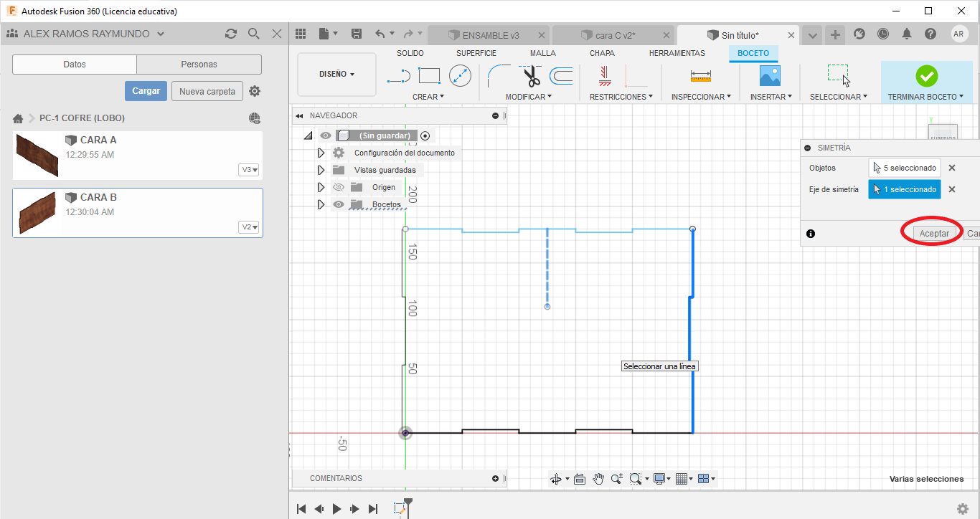Switch to the SUPERFICIE tab

click(x=476, y=53)
